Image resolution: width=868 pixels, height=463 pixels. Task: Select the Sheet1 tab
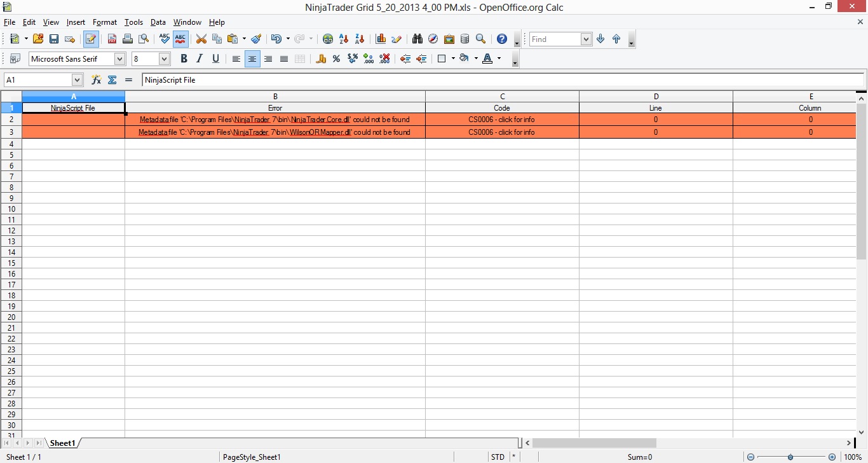pos(63,443)
